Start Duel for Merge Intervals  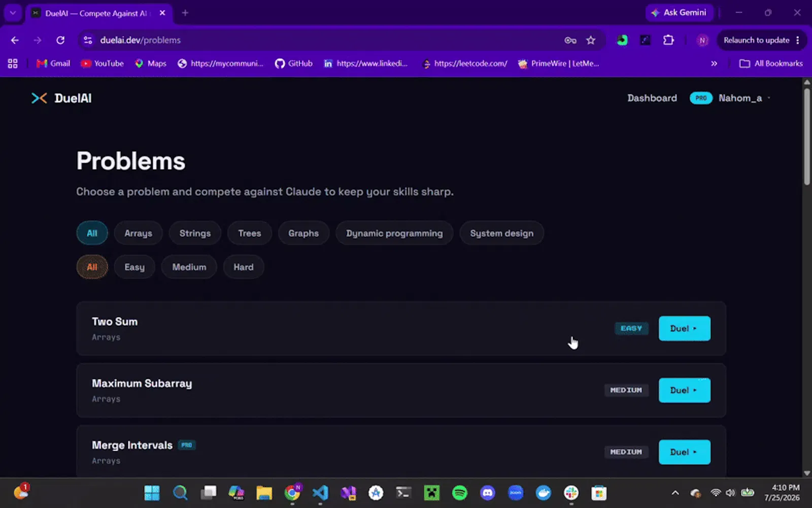[x=684, y=452]
